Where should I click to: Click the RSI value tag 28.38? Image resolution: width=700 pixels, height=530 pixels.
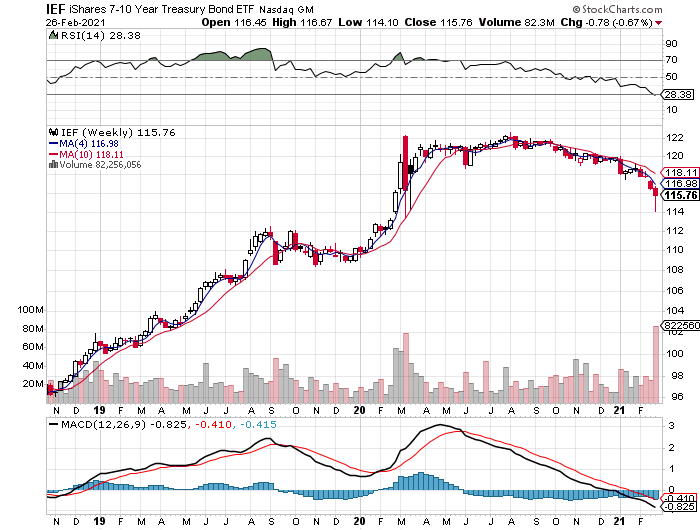coord(677,94)
